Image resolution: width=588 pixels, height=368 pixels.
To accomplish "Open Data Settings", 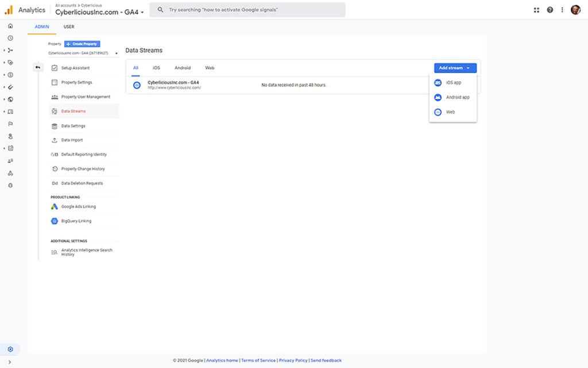I will (x=84, y=126).
